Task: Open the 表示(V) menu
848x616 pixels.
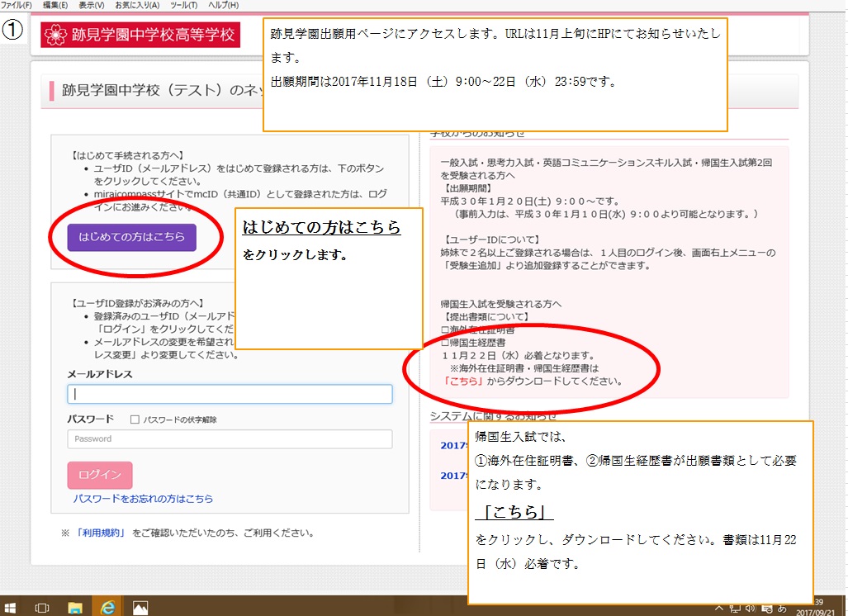Action: pos(91,6)
